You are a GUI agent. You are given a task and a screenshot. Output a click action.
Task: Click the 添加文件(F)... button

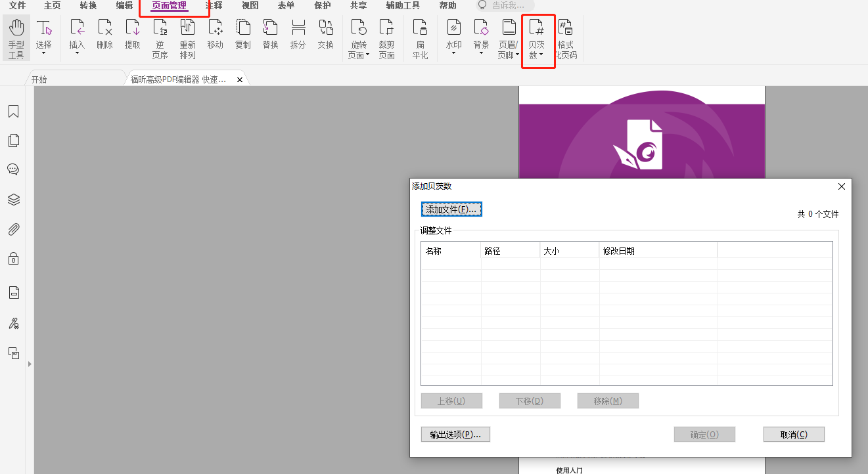click(x=451, y=209)
